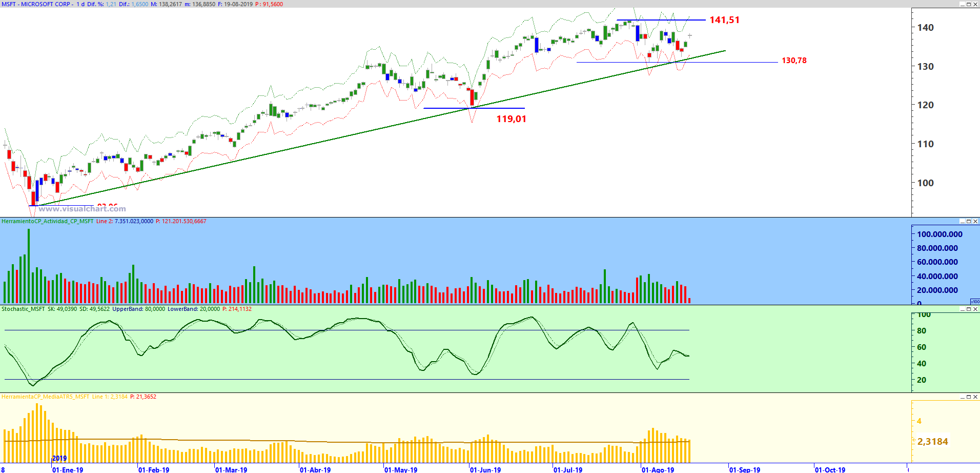This screenshot has height=473, width=980.
Task: Click the 'P: 21,3652' ATR header value
Action: [x=143, y=397]
